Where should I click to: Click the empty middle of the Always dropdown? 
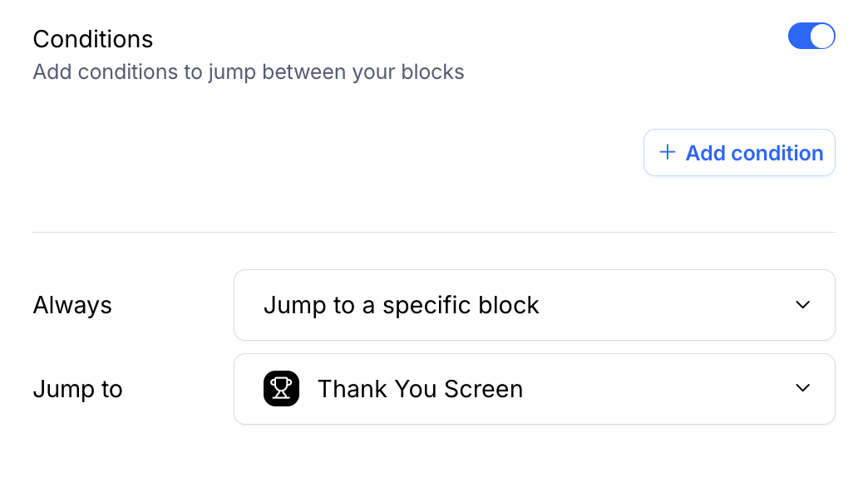click(x=665, y=305)
